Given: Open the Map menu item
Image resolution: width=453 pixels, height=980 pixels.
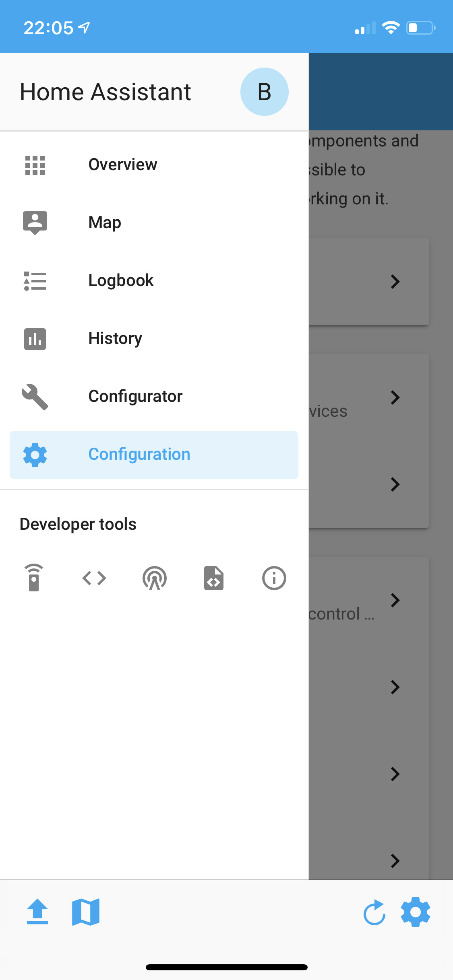Looking at the screenshot, I should pyautogui.click(x=105, y=222).
